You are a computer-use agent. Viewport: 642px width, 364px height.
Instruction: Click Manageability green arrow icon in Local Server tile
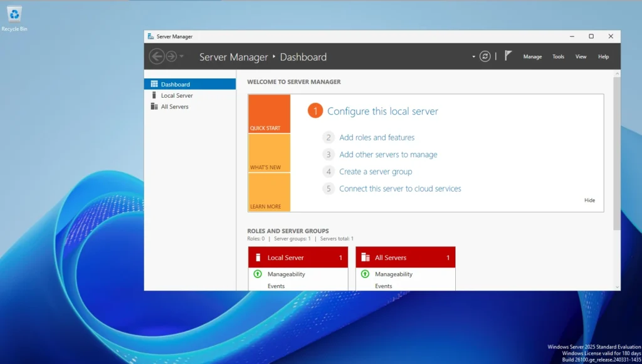(x=258, y=274)
